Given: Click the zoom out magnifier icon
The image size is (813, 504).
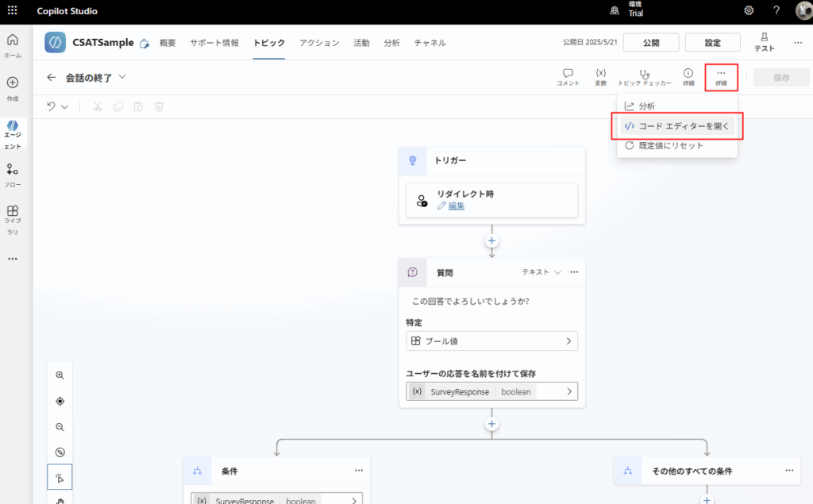Looking at the screenshot, I should click(x=60, y=427).
